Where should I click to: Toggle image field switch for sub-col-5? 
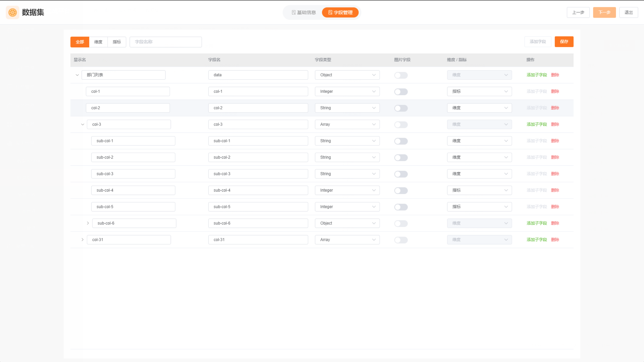[401, 207]
